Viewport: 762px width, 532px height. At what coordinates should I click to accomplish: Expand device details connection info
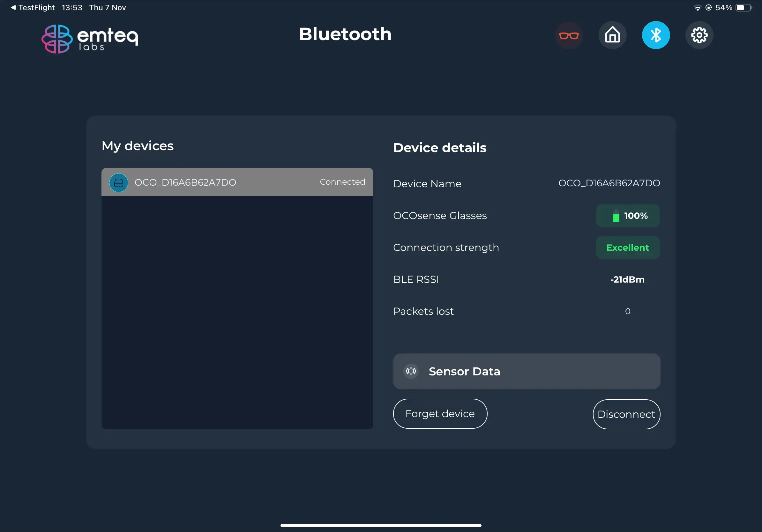[526, 371]
